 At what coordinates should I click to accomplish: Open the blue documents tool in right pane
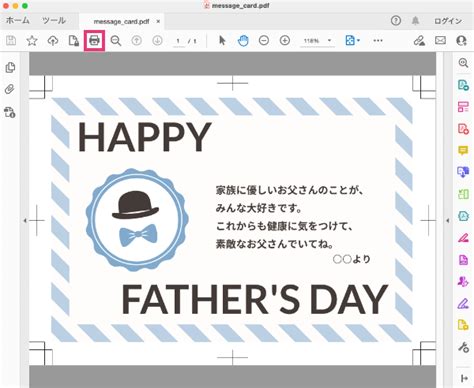pos(463,172)
